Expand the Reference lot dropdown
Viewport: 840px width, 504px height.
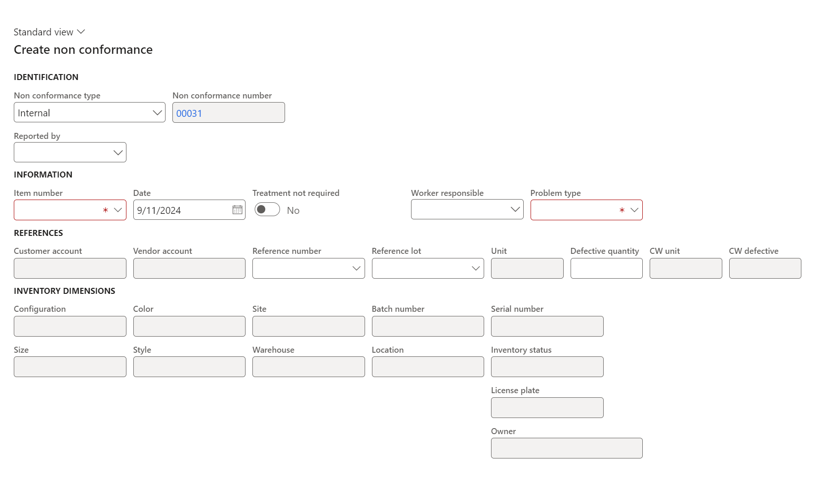(475, 269)
